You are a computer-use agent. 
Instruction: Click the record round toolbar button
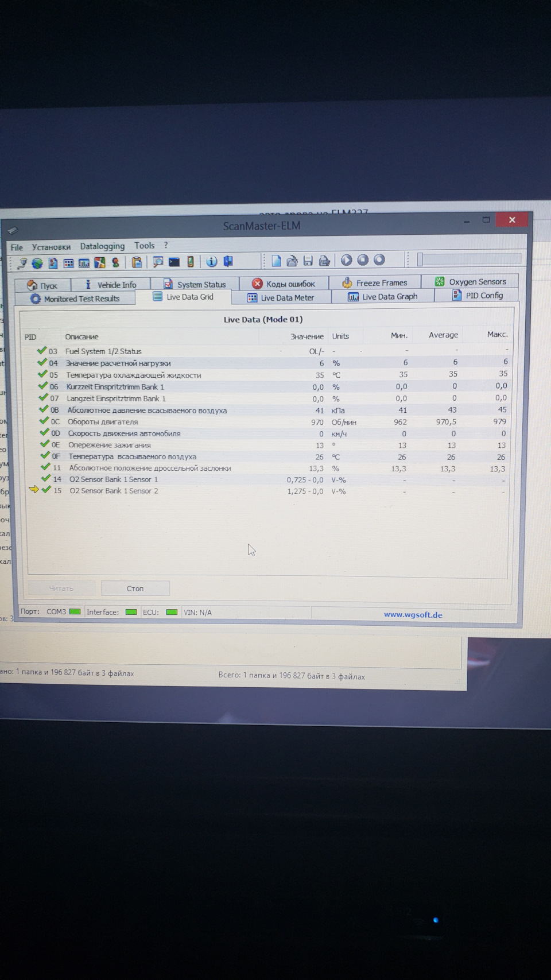pos(379,260)
